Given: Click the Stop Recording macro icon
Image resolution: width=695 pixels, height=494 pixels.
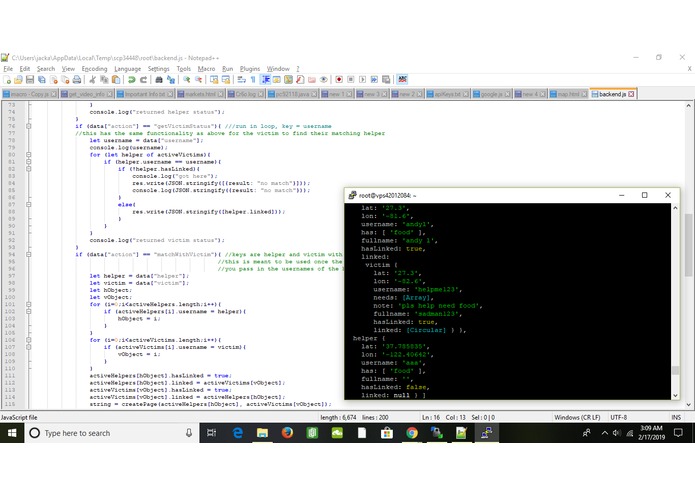Looking at the screenshot, I should point(351,80).
